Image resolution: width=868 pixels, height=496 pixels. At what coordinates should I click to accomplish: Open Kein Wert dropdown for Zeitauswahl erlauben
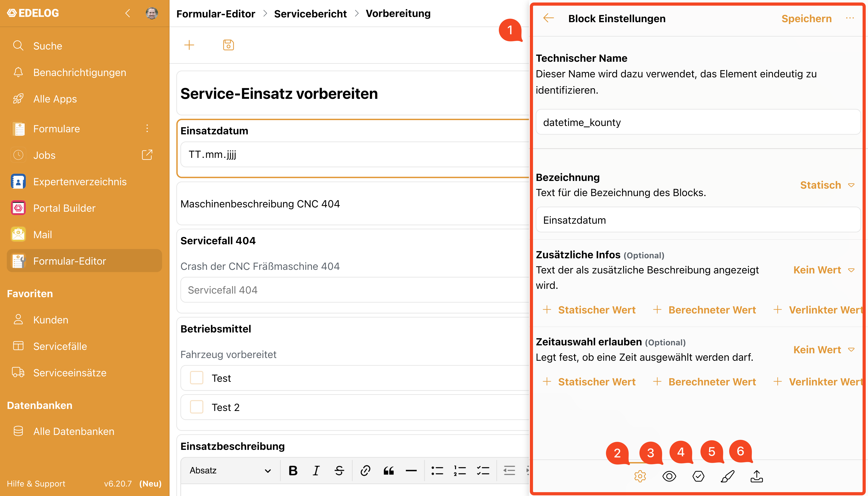point(824,349)
